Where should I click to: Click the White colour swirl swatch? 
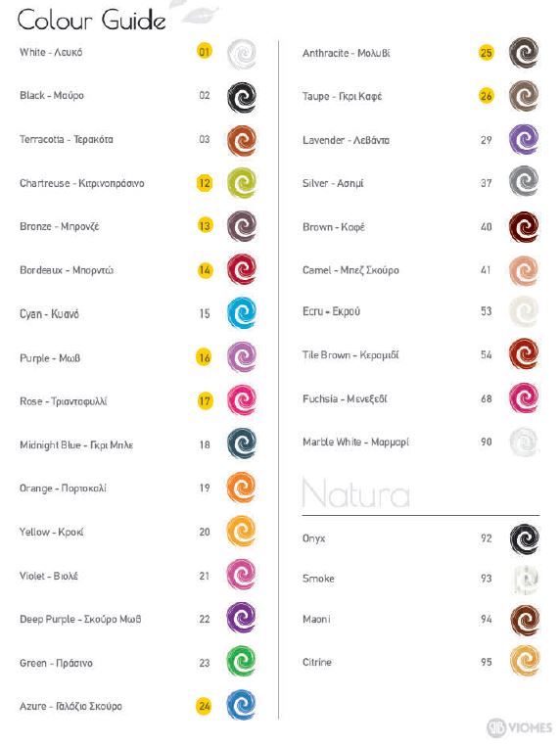pyautogui.click(x=242, y=54)
